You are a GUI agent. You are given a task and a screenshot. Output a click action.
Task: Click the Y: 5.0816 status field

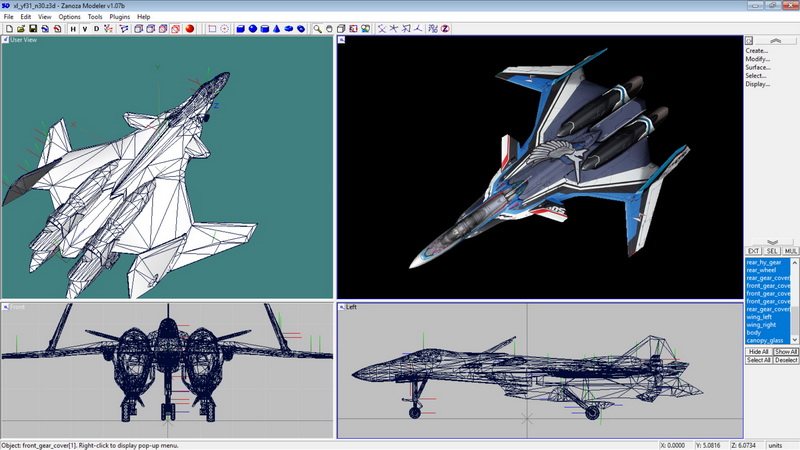pyautogui.click(x=711, y=445)
